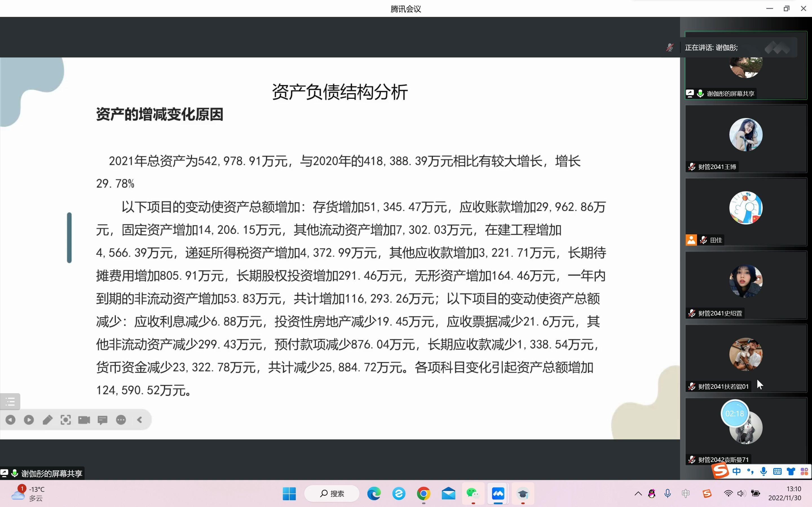Change input skin via the T-shirt icon
The height and width of the screenshot is (507, 812).
coord(791,471)
